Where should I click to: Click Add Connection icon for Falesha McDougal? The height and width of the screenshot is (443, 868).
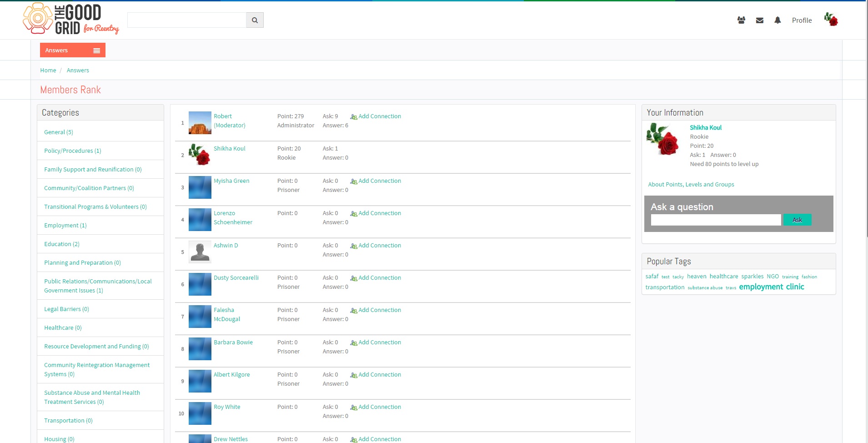click(x=353, y=311)
